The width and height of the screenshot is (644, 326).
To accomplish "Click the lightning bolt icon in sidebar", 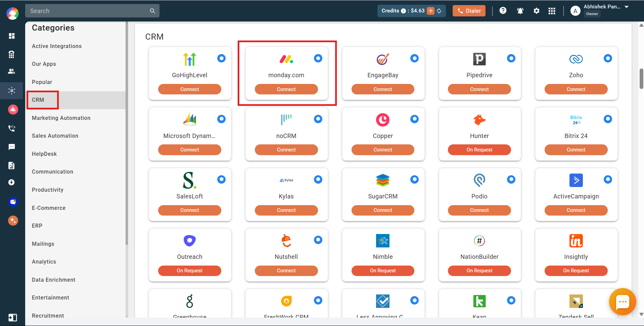I will coord(12,182).
